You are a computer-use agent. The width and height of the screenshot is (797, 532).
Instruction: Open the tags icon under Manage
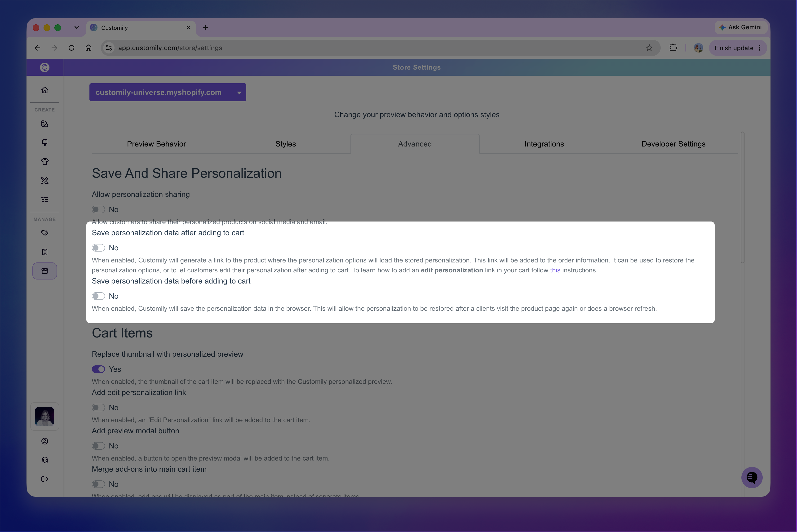[44, 233]
